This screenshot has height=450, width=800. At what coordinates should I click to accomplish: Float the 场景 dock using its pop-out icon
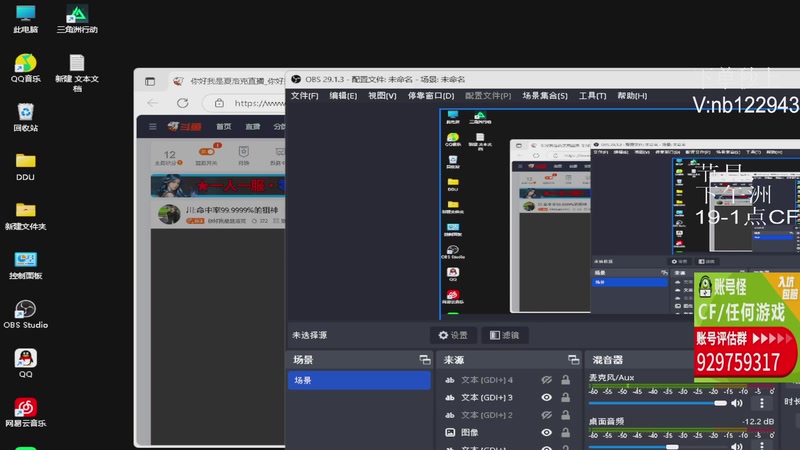[x=424, y=360]
